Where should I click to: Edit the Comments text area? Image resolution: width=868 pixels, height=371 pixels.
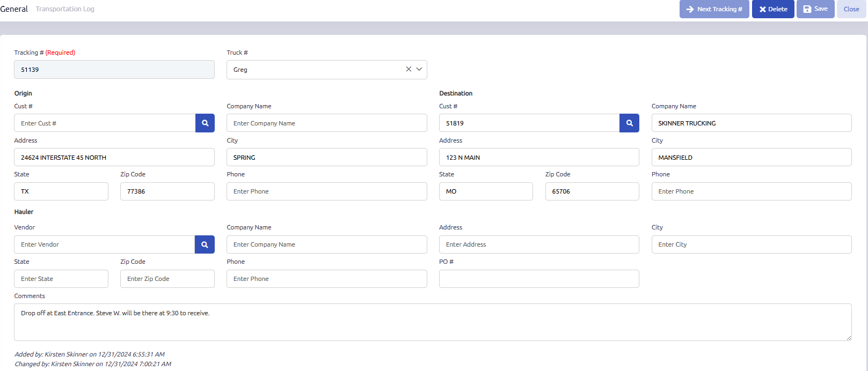433,322
